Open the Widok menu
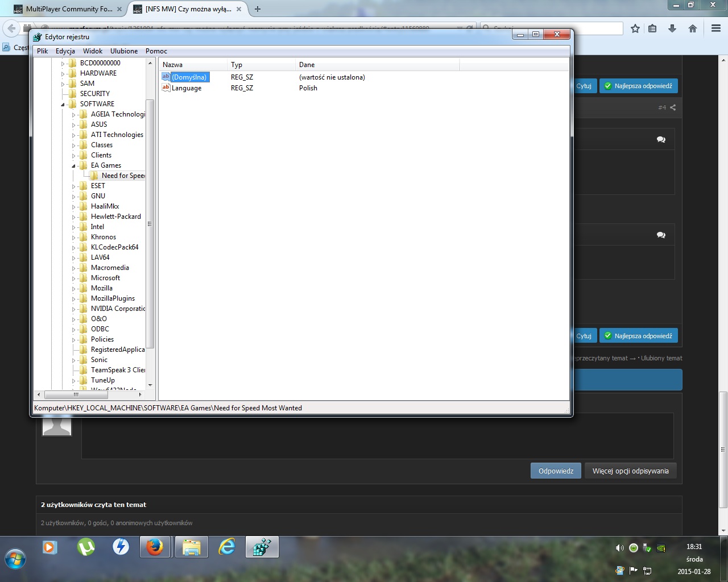The image size is (728, 582). [93, 51]
